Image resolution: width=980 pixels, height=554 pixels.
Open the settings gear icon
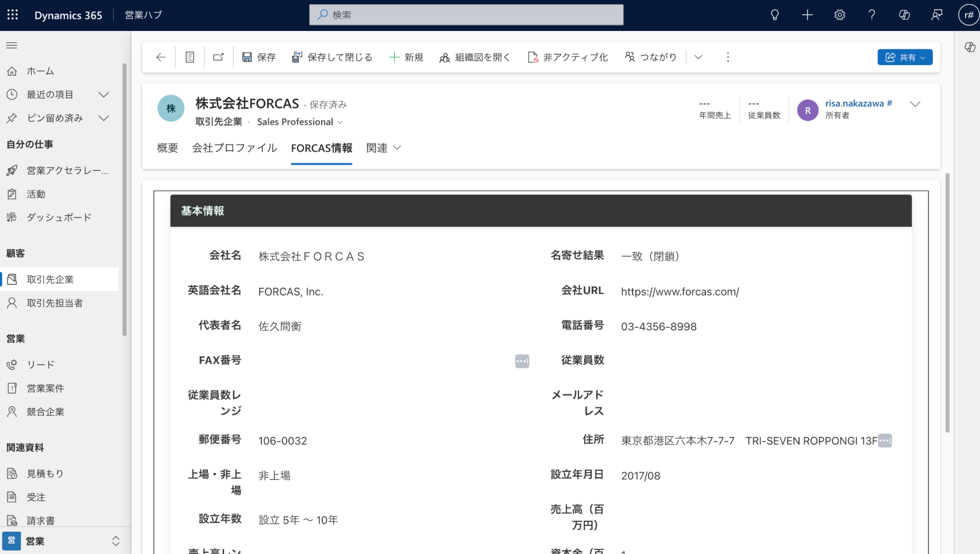click(839, 15)
